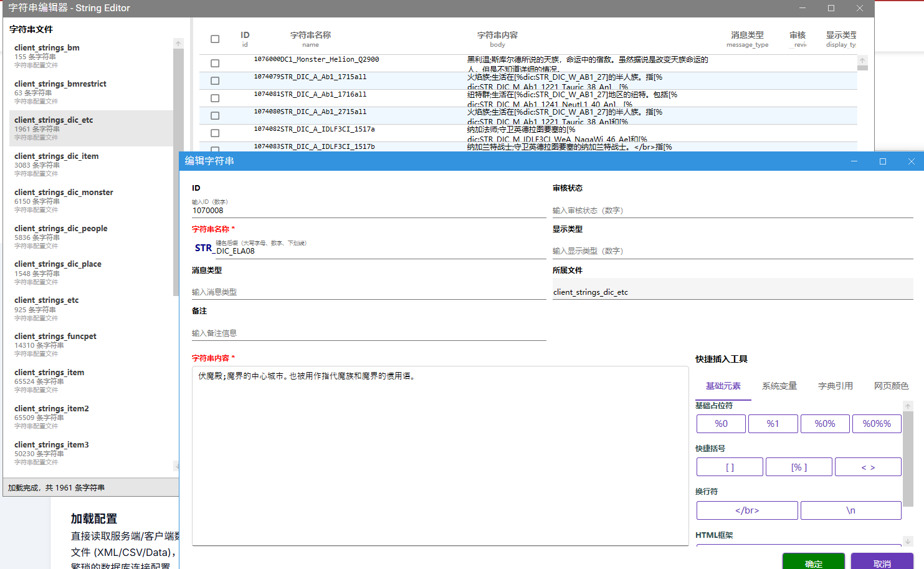The height and width of the screenshot is (569, 924).
Task: Select client_strings_bm file
Action: [x=91, y=56]
